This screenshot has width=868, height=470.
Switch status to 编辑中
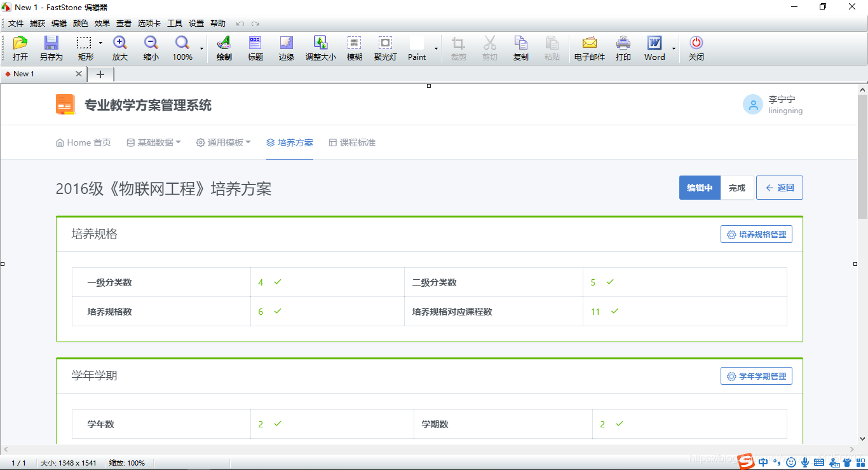click(700, 188)
